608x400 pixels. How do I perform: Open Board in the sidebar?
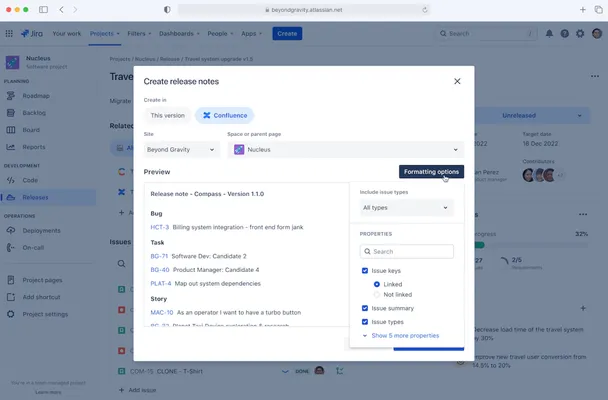[x=31, y=130]
